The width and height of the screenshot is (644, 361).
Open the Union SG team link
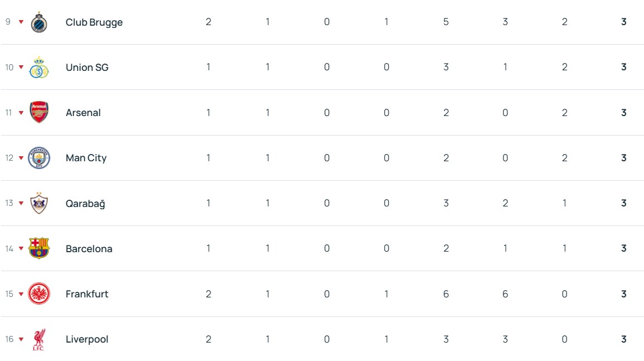pos(87,68)
